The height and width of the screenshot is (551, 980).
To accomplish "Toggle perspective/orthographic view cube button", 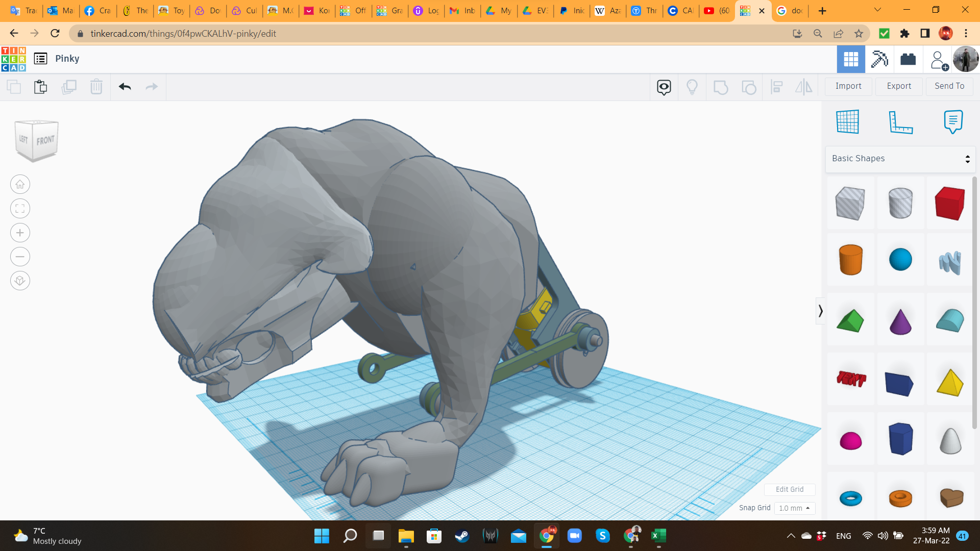I will [x=20, y=281].
